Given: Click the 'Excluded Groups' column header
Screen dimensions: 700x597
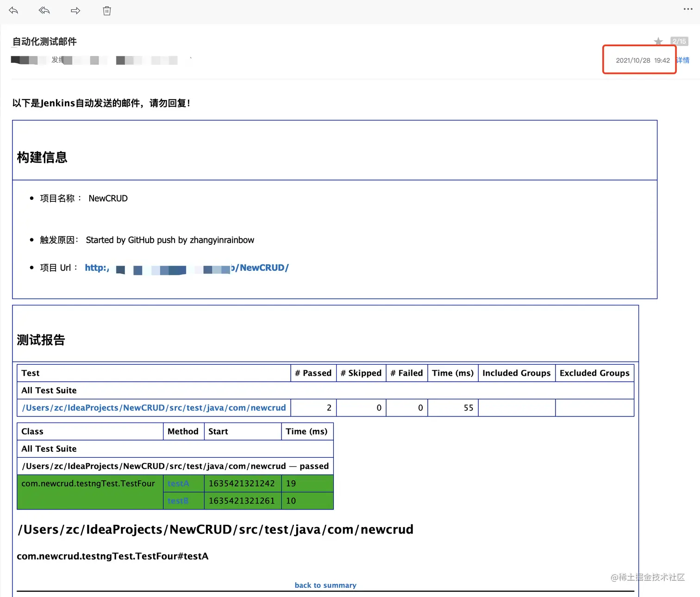Looking at the screenshot, I should click(594, 373).
